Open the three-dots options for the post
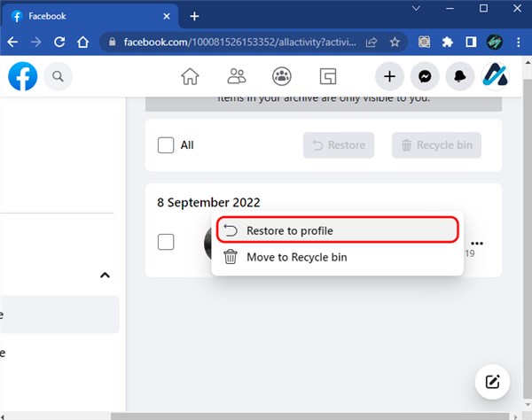This screenshot has width=532, height=420. tap(477, 243)
